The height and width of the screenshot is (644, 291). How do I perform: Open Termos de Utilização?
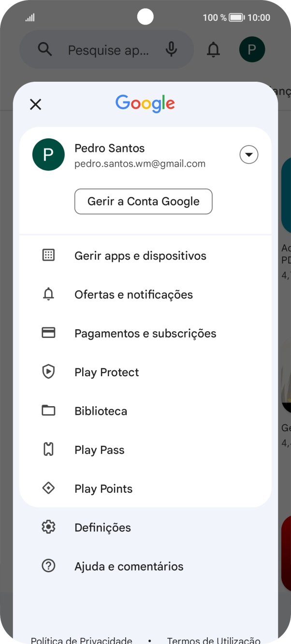pyautogui.click(x=214, y=639)
